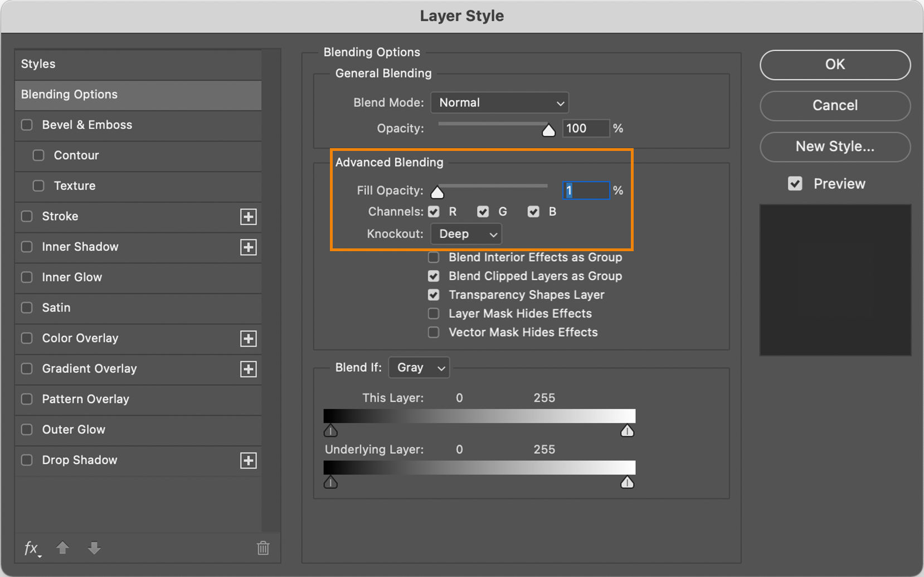The height and width of the screenshot is (577, 924).
Task: Open the Blend Mode dropdown
Action: (499, 103)
